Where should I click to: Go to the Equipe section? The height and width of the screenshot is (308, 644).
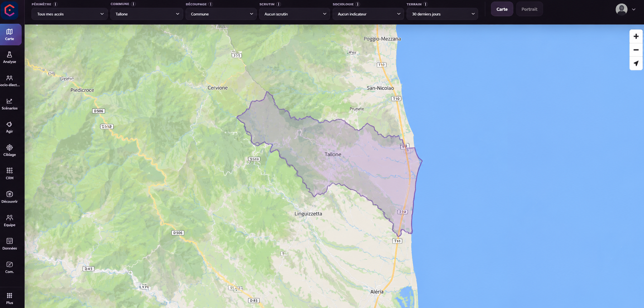tap(10, 221)
